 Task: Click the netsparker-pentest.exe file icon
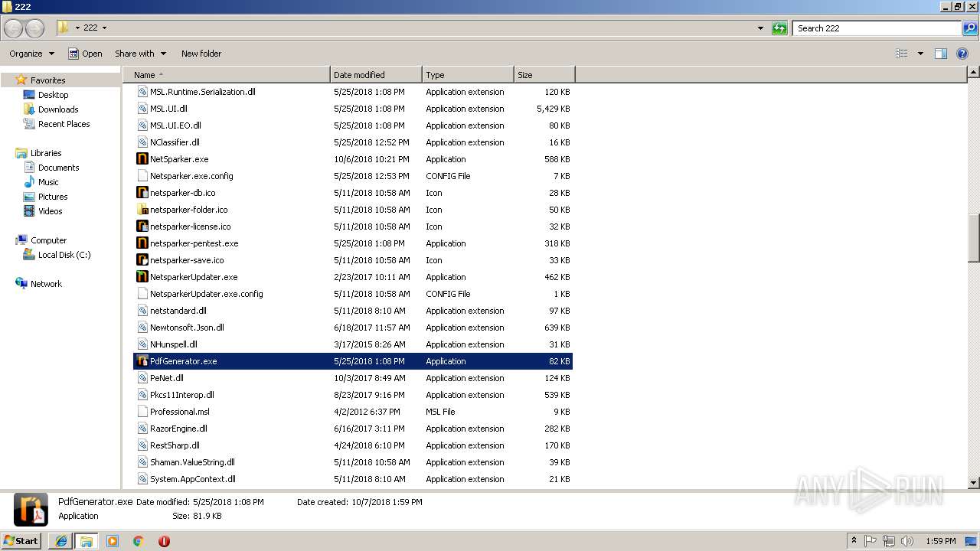tap(142, 243)
